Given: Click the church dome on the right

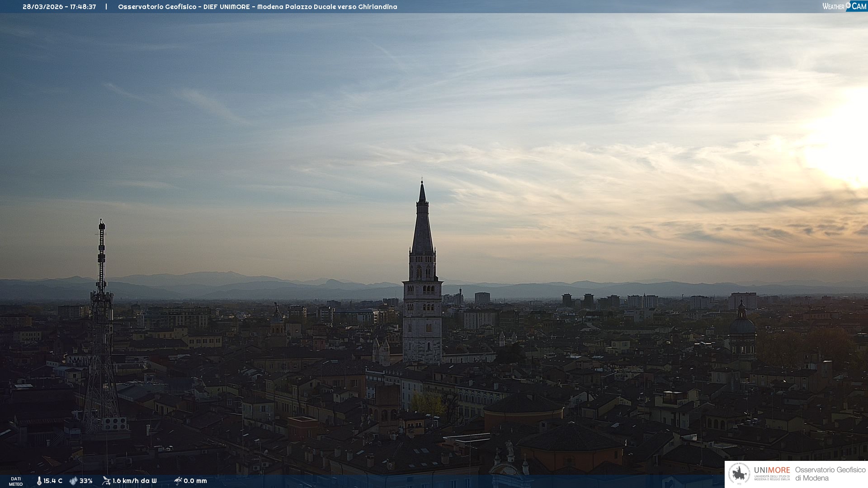Looking at the screenshot, I should (x=742, y=325).
